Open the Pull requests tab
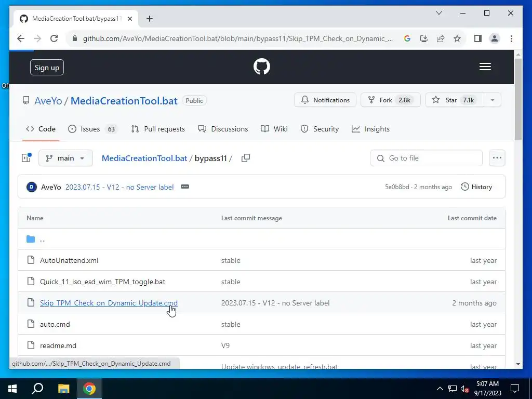The height and width of the screenshot is (399, 532). 158,129
